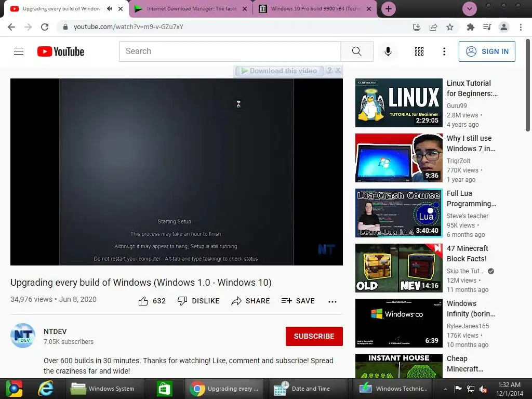Go back to previous page
532x399 pixels.
11,27
